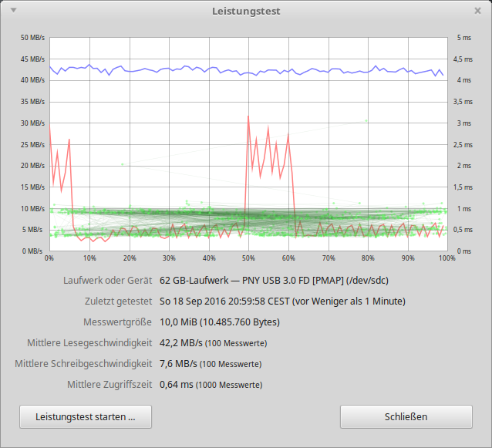Image resolution: width=492 pixels, height=448 pixels.
Task: Click the 5 ms label on right axis
Action: (463, 38)
